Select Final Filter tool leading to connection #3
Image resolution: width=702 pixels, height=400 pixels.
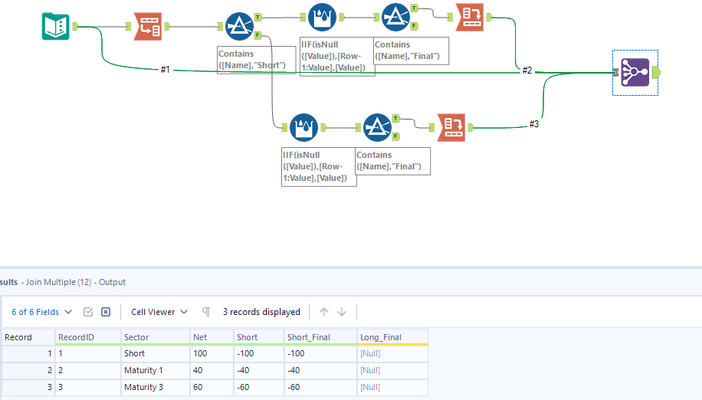pyautogui.click(x=377, y=128)
